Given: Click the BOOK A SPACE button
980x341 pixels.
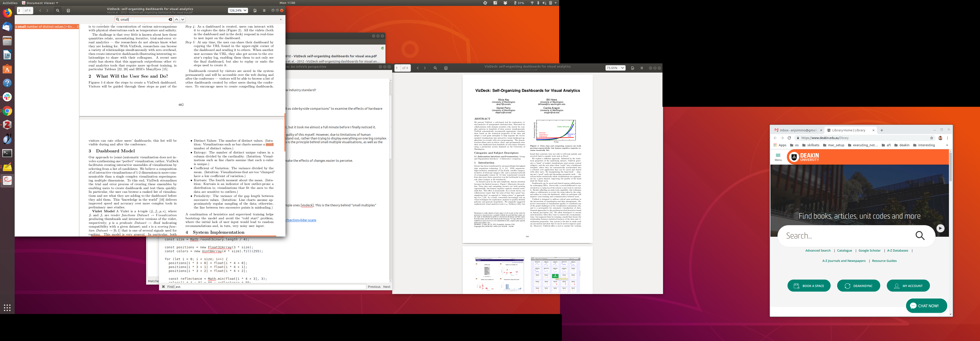Looking at the screenshot, I should coord(809,286).
